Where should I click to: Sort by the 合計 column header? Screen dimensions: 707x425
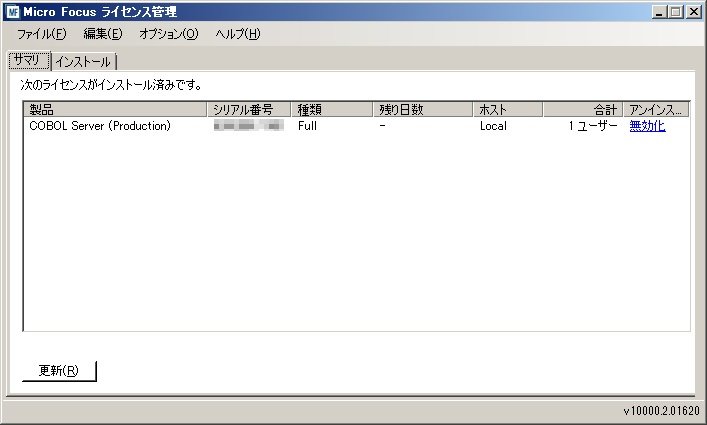583,110
